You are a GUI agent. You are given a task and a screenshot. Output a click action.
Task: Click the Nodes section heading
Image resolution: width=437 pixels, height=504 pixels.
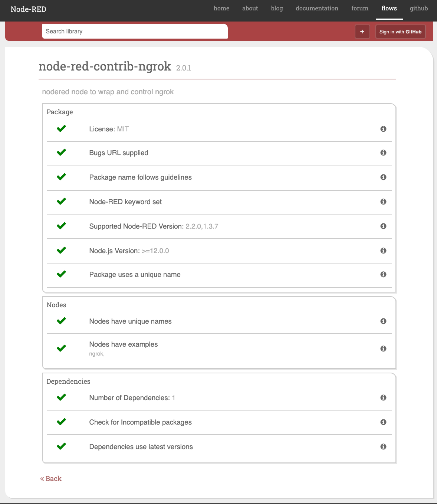[x=56, y=305]
